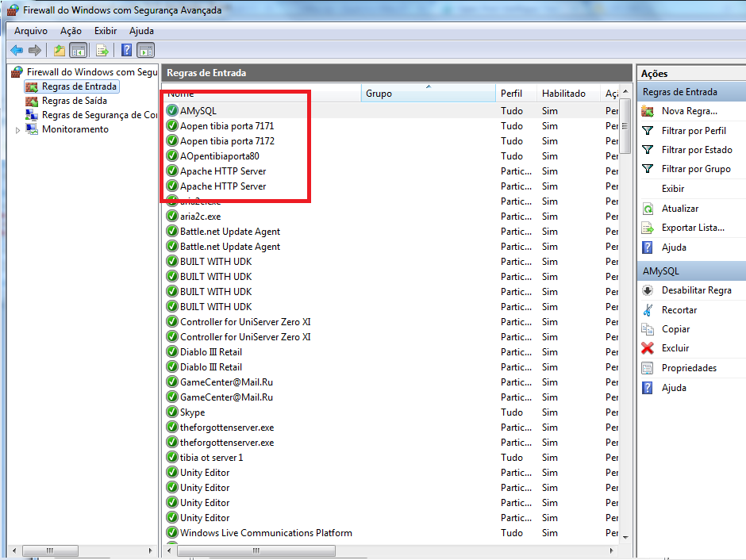Click the green check icon beside AMySQL
746x560 pixels.
[172, 110]
